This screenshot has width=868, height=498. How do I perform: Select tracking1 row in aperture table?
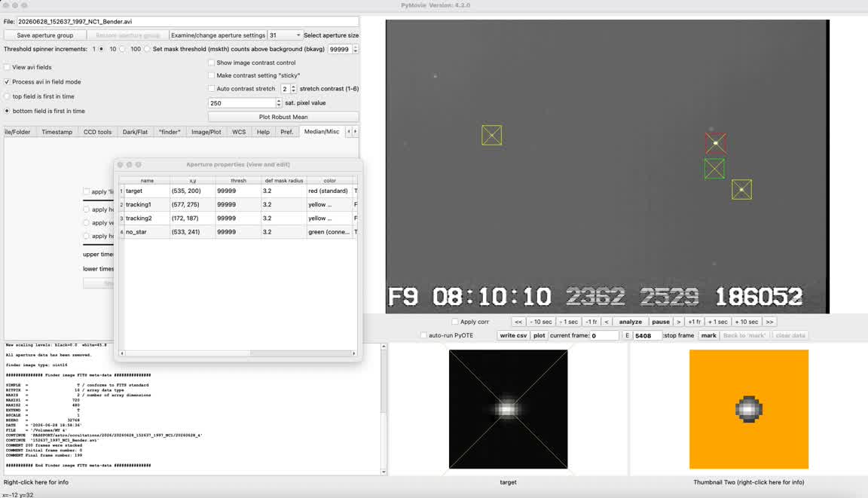click(x=238, y=205)
